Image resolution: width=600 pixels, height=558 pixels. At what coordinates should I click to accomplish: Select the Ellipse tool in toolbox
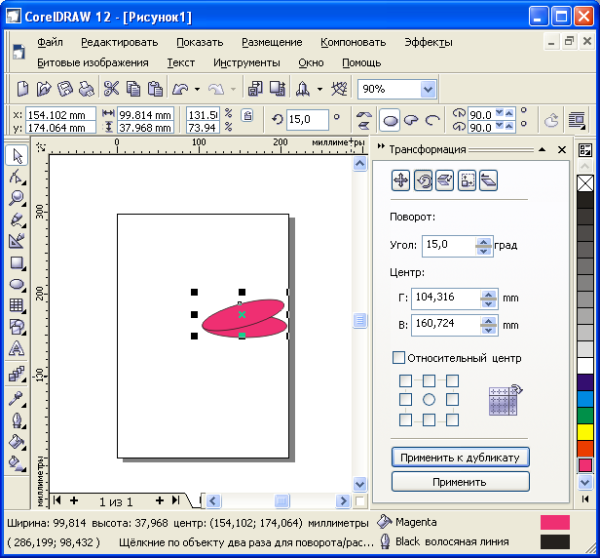point(16,284)
